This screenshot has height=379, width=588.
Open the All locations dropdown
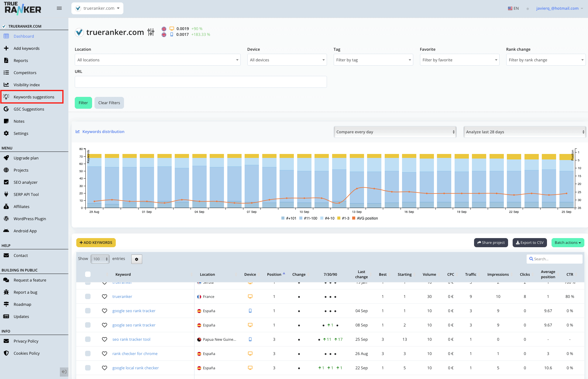[x=158, y=60]
